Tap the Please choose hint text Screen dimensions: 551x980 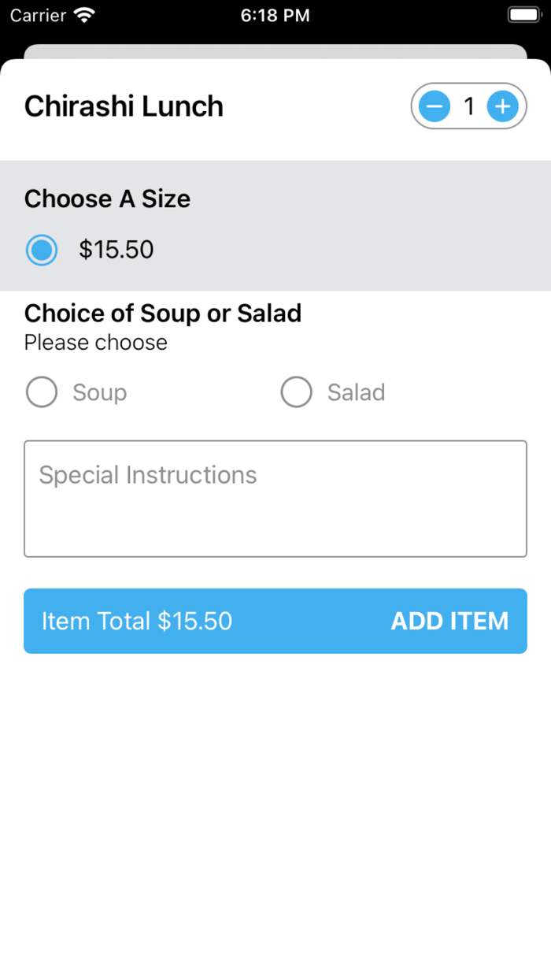[96, 343]
